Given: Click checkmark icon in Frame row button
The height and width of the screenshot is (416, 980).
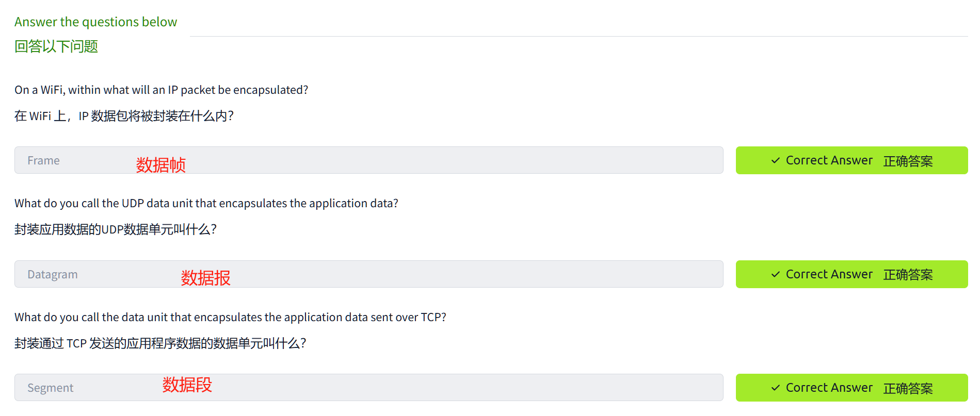Looking at the screenshot, I should [775, 161].
